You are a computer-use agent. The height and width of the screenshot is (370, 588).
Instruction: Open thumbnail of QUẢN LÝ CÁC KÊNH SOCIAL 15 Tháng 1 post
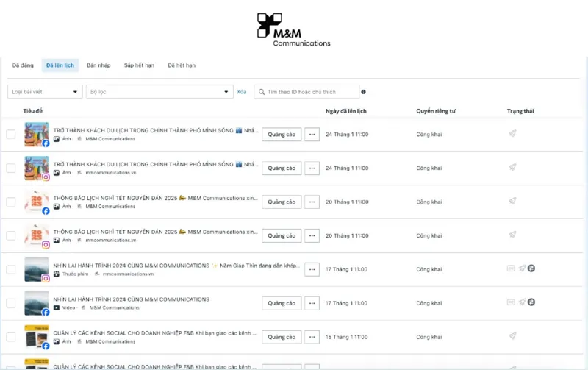[36, 337]
